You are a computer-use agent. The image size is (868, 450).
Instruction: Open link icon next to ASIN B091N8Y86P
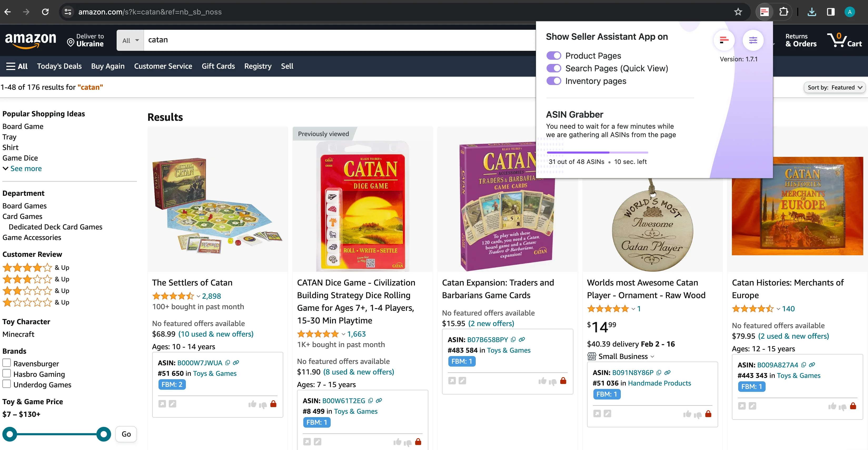pos(667,373)
